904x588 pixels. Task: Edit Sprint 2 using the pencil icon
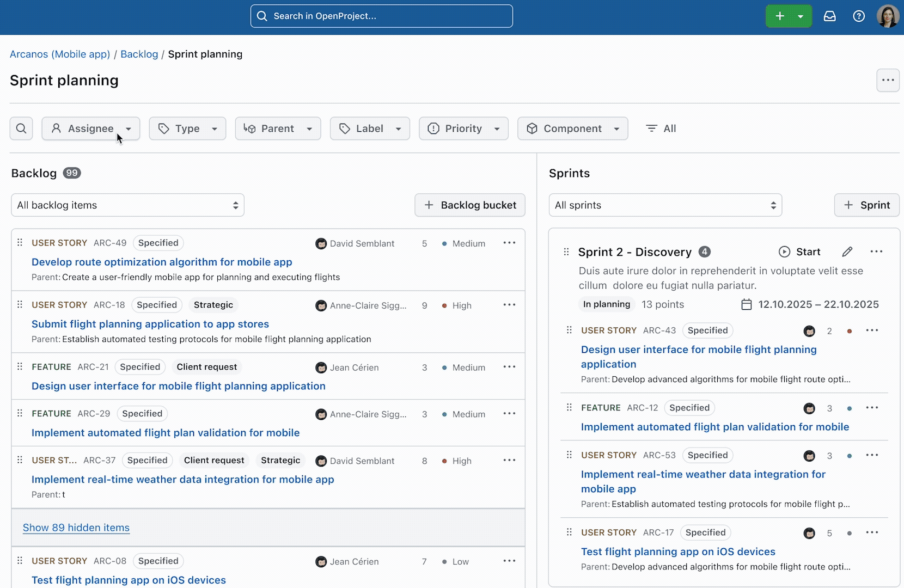click(x=847, y=252)
